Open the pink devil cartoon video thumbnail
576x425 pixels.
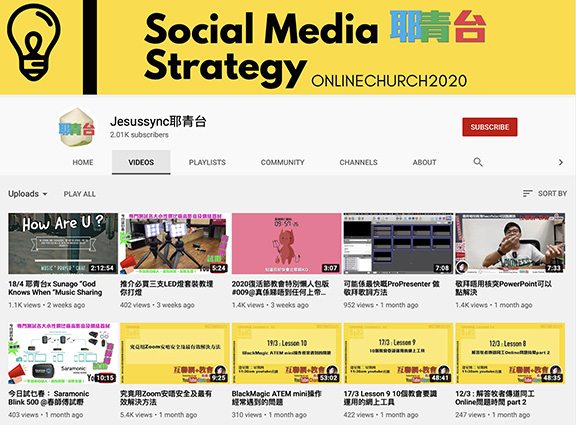pyautogui.click(x=287, y=243)
